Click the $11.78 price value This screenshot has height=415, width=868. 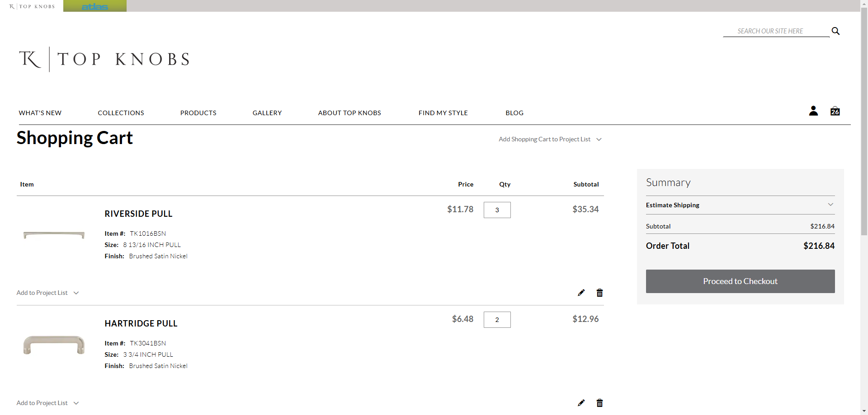pyautogui.click(x=460, y=209)
